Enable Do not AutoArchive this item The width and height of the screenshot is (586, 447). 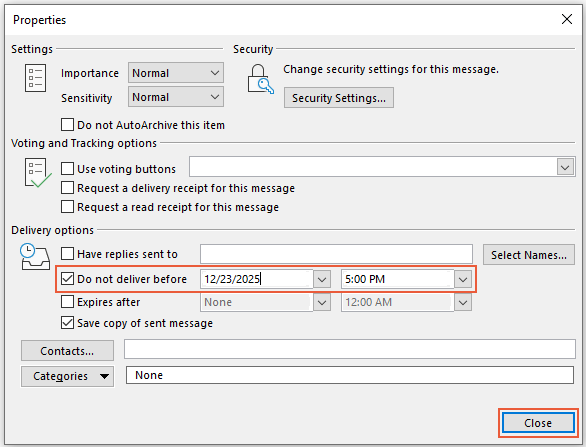click(67, 124)
